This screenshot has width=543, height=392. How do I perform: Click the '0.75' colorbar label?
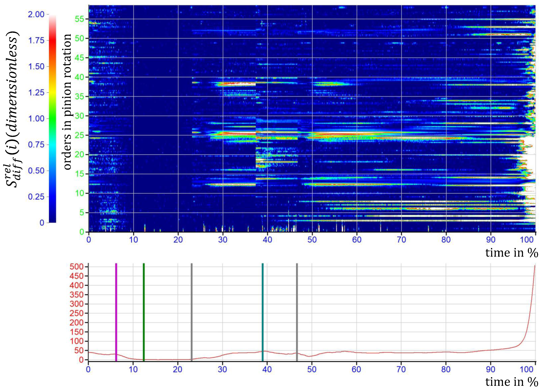pos(36,145)
